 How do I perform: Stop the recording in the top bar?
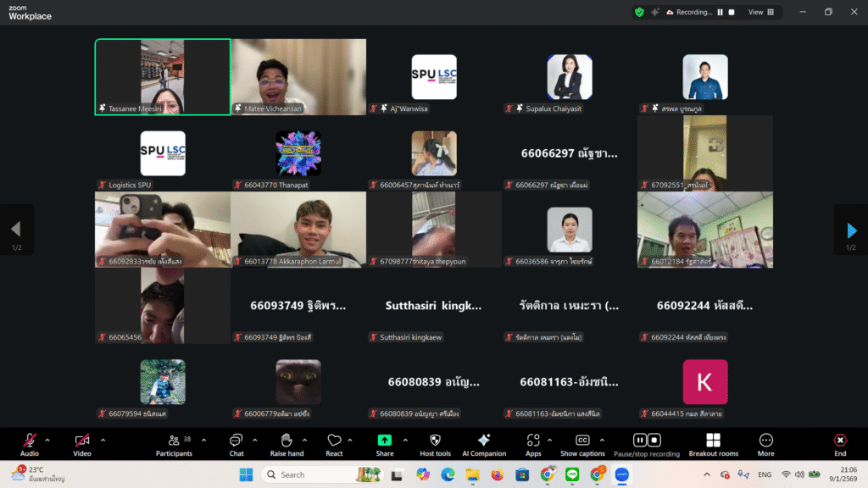[732, 12]
